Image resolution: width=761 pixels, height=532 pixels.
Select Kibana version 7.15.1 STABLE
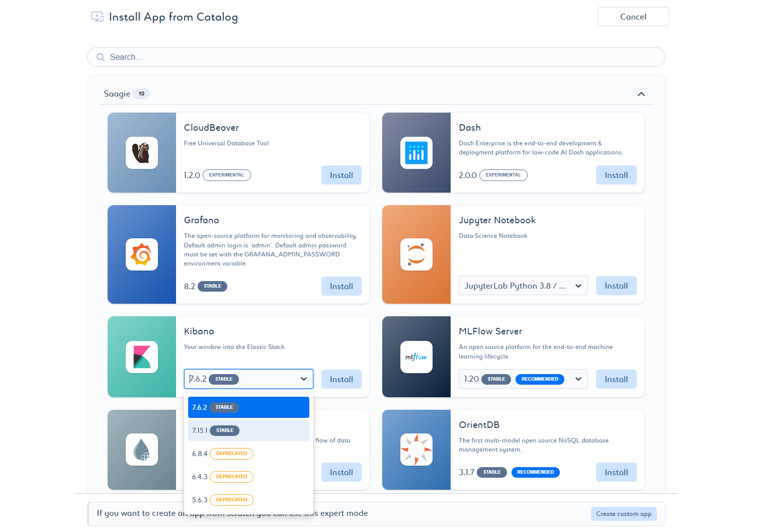pyautogui.click(x=248, y=430)
